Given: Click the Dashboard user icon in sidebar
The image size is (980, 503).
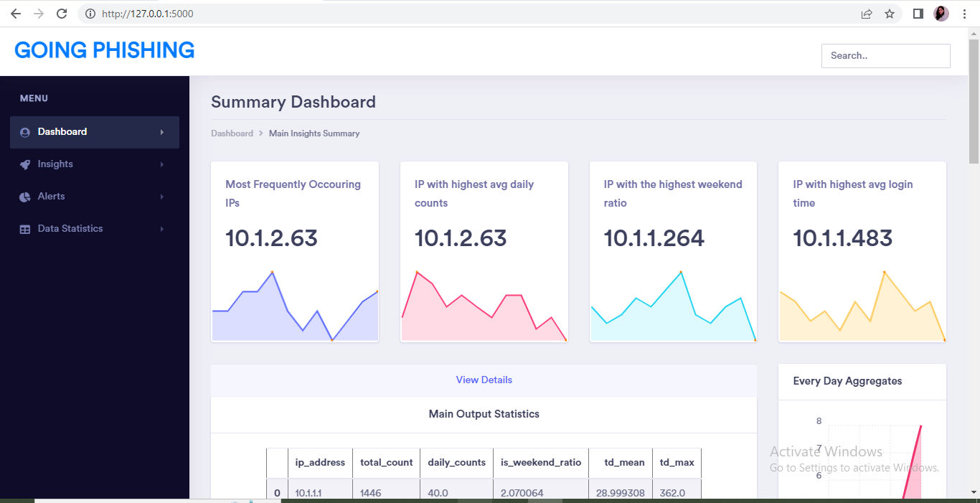Looking at the screenshot, I should (x=25, y=132).
